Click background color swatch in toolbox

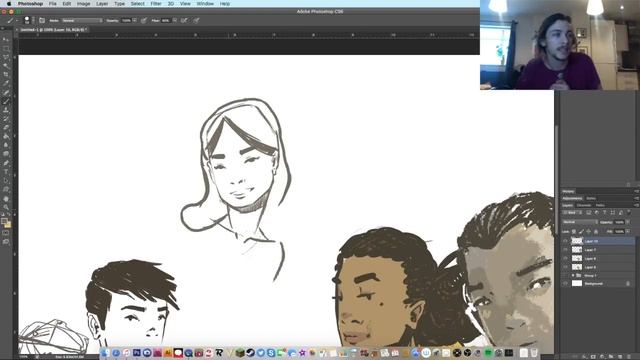(8, 225)
